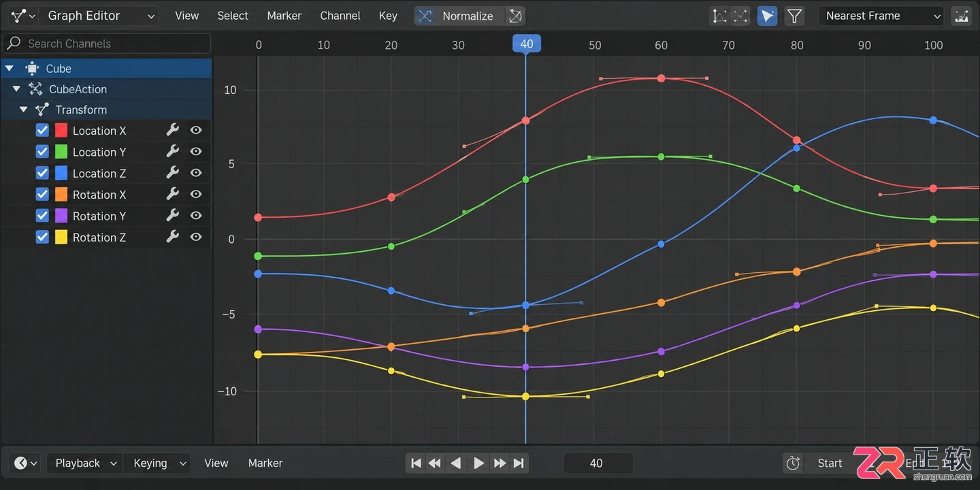The width and height of the screenshot is (980, 490).
Task: Click the Location X modifier wrench icon
Action: tap(173, 130)
